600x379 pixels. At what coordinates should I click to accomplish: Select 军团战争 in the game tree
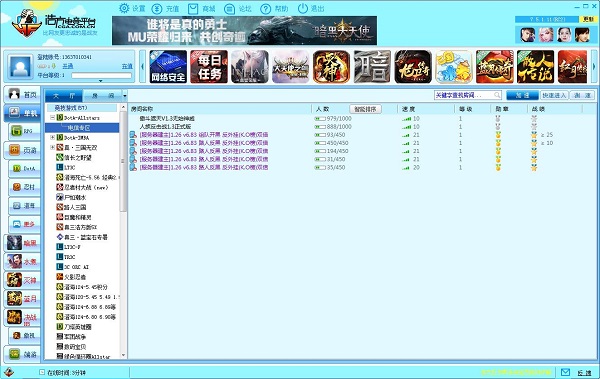(75, 337)
